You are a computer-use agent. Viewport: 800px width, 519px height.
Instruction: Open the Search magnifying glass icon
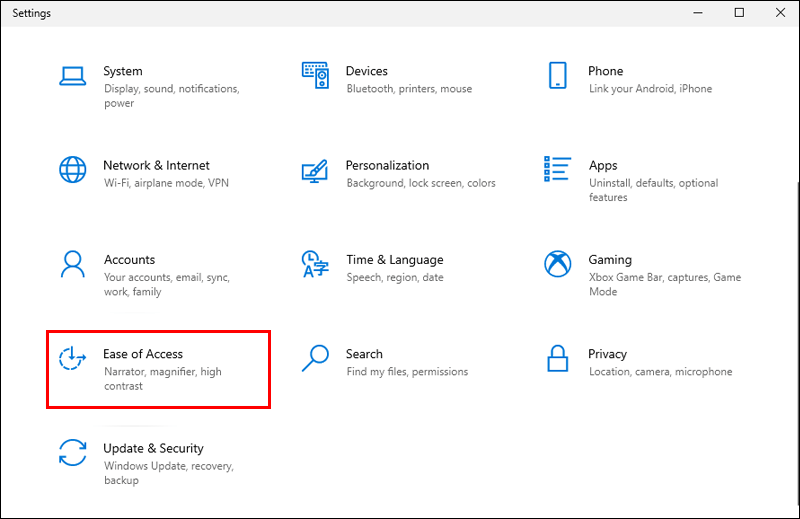[315, 358]
